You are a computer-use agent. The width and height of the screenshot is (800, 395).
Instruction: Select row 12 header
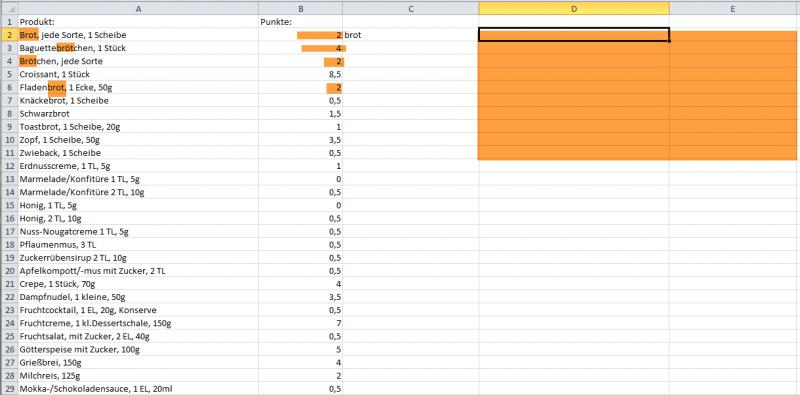(x=9, y=166)
